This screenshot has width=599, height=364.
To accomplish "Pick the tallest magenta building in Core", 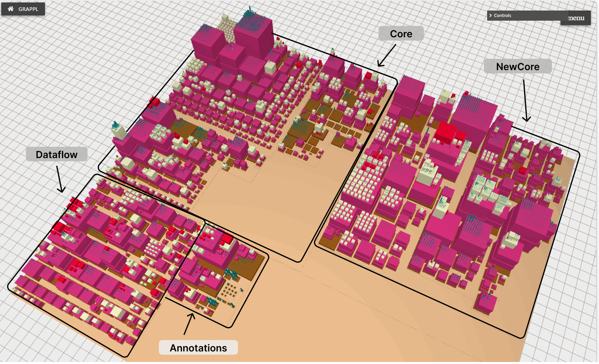I will [x=254, y=36].
